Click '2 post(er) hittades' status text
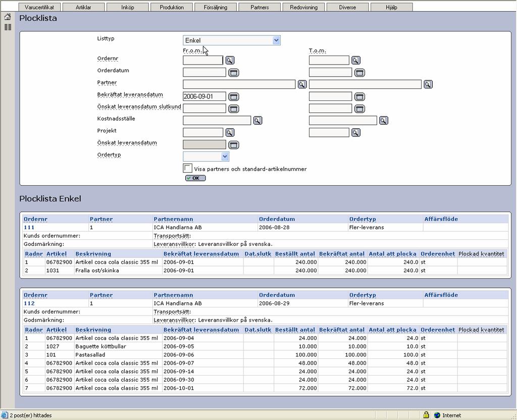Viewport: 517px width, 420px height. coord(31,415)
